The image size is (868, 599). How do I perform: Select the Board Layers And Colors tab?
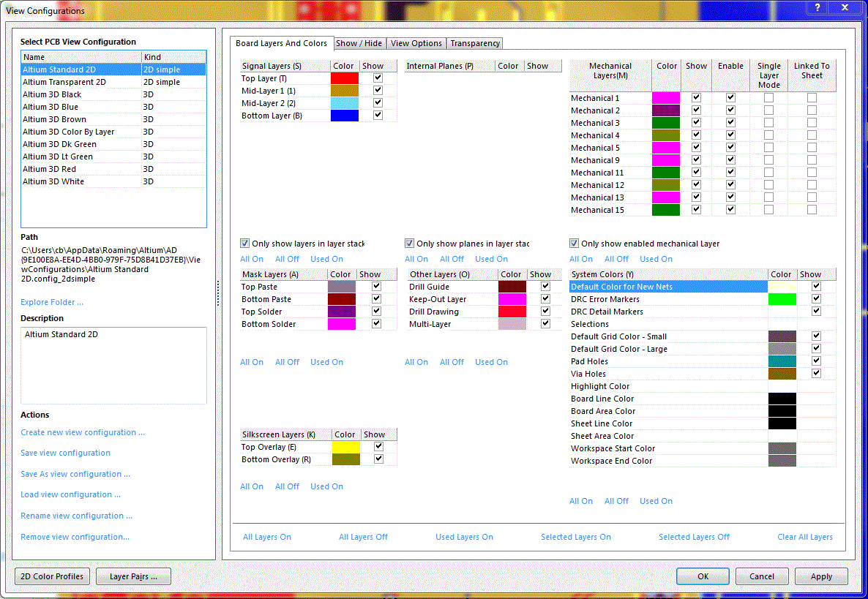click(x=281, y=43)
